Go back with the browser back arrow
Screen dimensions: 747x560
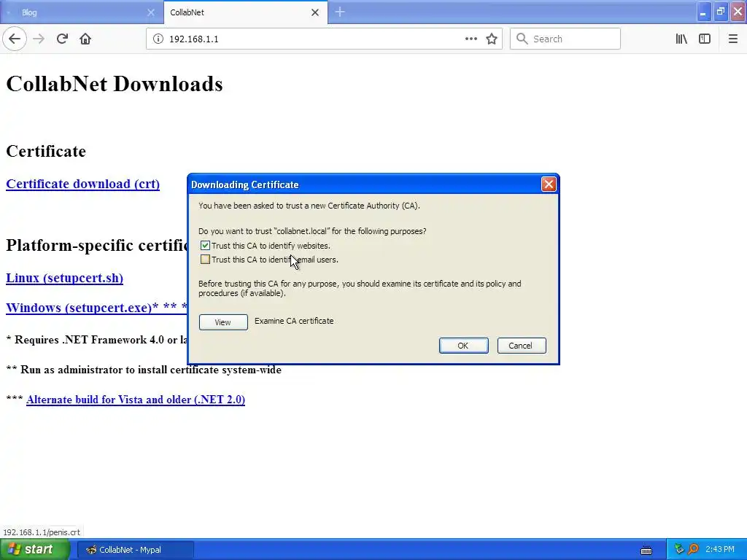point(15,39)
